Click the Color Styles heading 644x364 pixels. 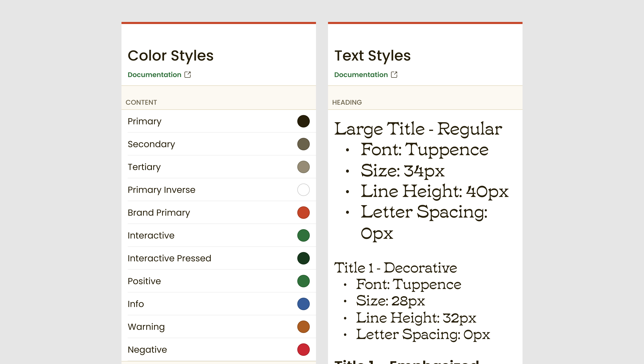pyautogui.click(x=170, y=56)
